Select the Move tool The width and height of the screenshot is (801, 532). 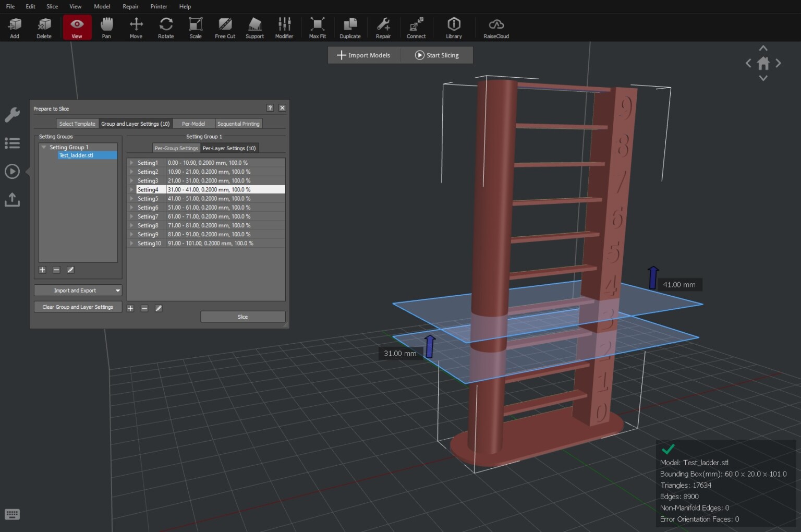136,27
